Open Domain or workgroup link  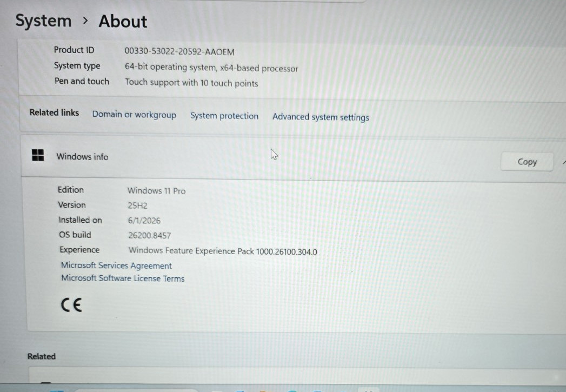tap(134, 115)
